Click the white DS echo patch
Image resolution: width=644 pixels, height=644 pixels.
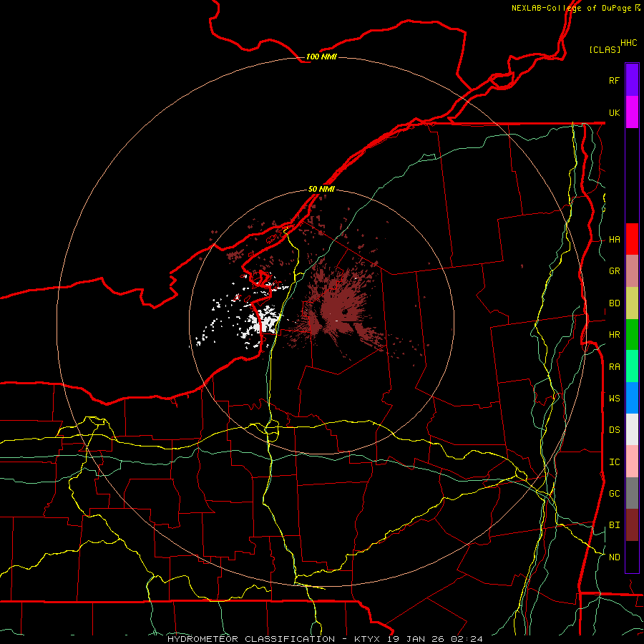click(265, 321)
